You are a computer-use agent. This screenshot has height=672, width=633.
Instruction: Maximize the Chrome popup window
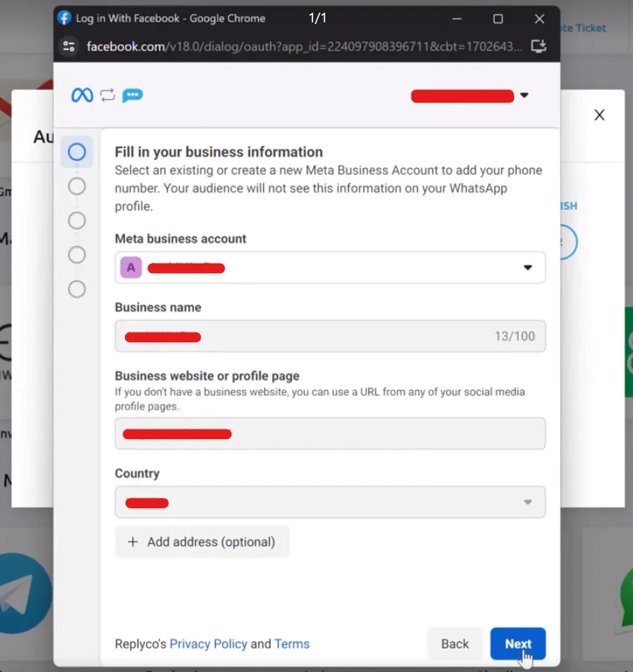coord(498,19)
